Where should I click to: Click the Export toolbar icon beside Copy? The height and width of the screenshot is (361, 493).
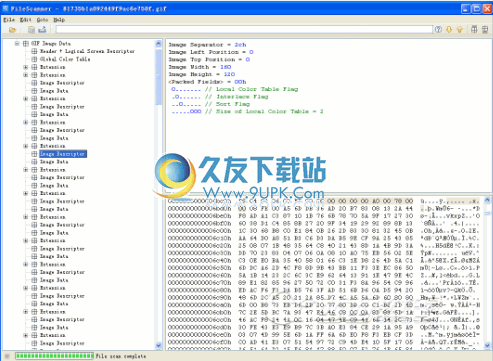point(42,30)
